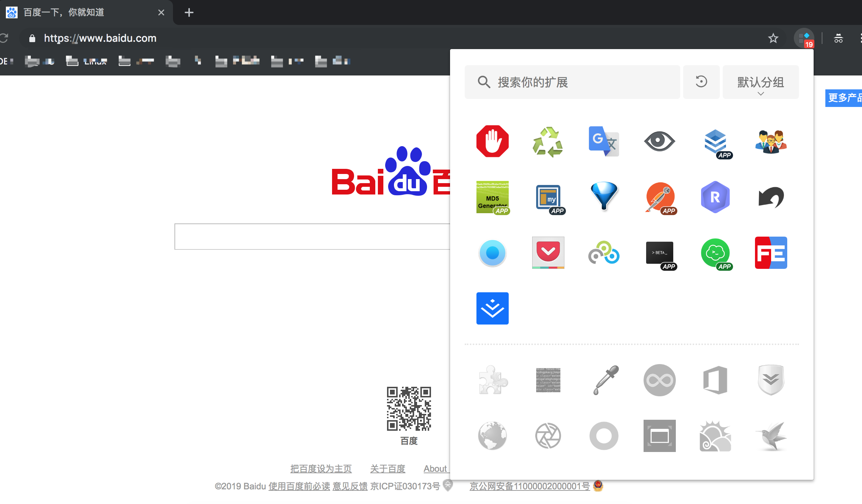Image resolution: width=862 pixels, height=504 pixels.
Task: Enable the gray ring circle extension
Action: pyautogui.click(x=604, y=436)
